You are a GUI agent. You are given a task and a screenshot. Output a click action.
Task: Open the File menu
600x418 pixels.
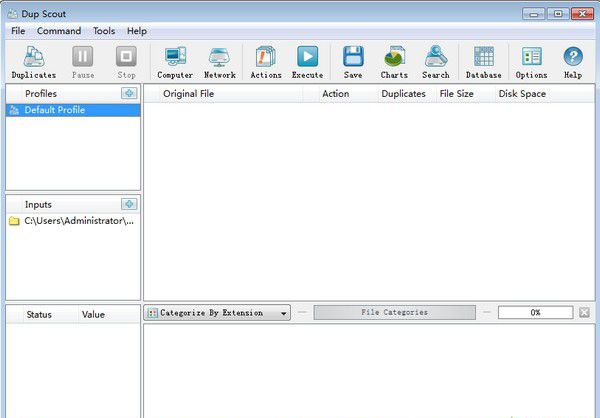[x=18, y=31]
